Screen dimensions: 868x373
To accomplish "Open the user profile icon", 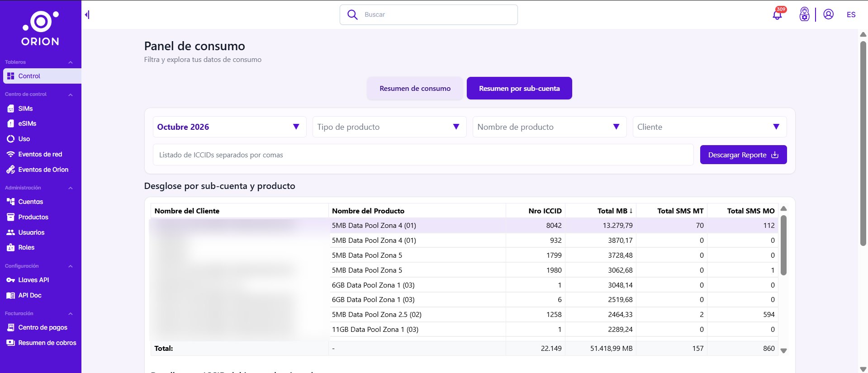I will 828,14.
